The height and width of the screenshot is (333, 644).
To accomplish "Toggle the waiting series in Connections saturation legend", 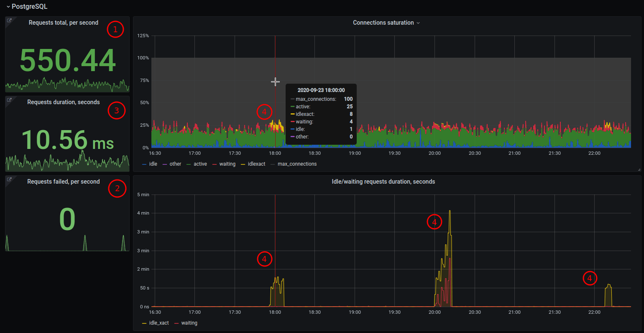I will [227, 164].
